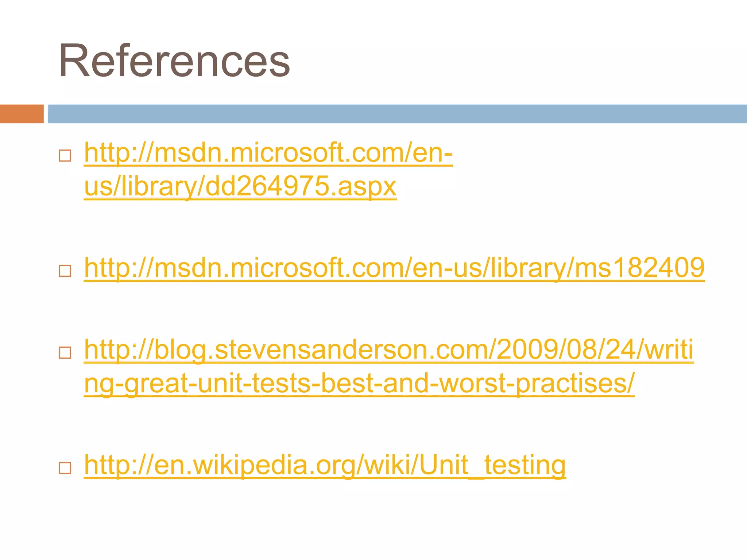747x560 pixels.
Task: Click the square bullet before the ms182409 link
Action: tap(65, 271)
